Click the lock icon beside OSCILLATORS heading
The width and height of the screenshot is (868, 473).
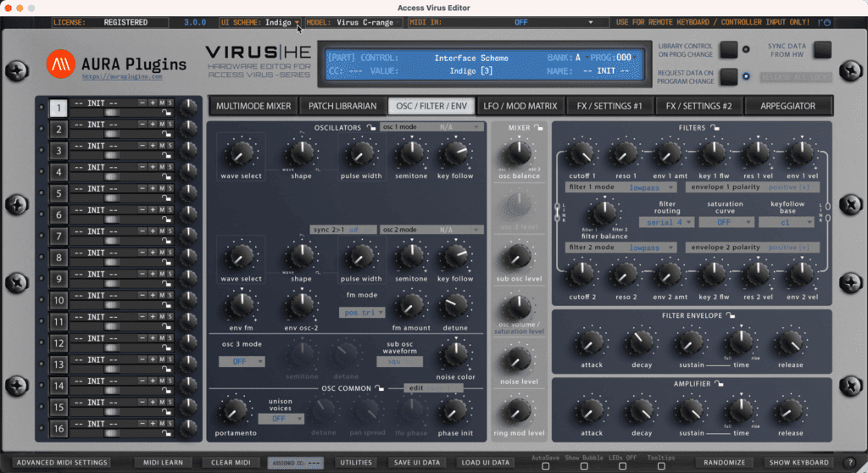(371, 127)
